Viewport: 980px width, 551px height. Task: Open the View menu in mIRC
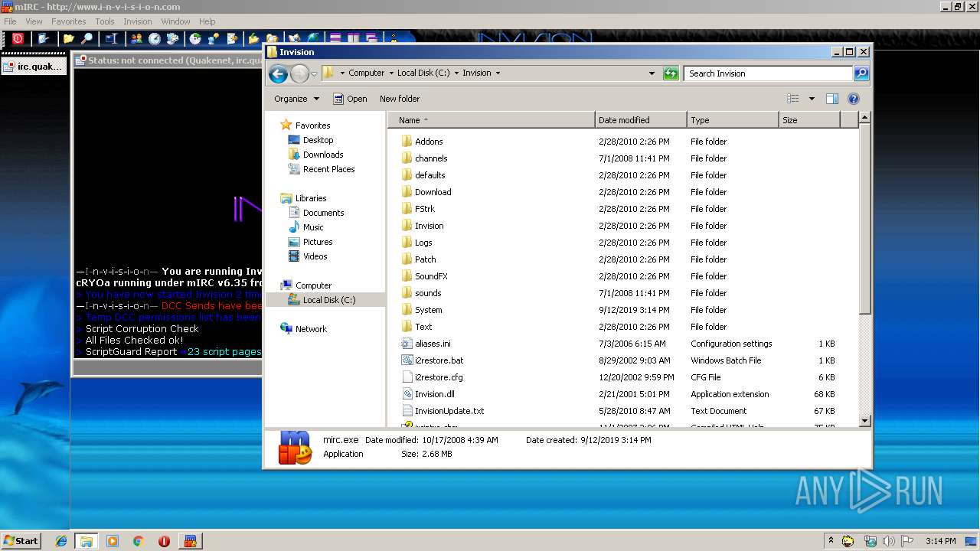[34, 21]
